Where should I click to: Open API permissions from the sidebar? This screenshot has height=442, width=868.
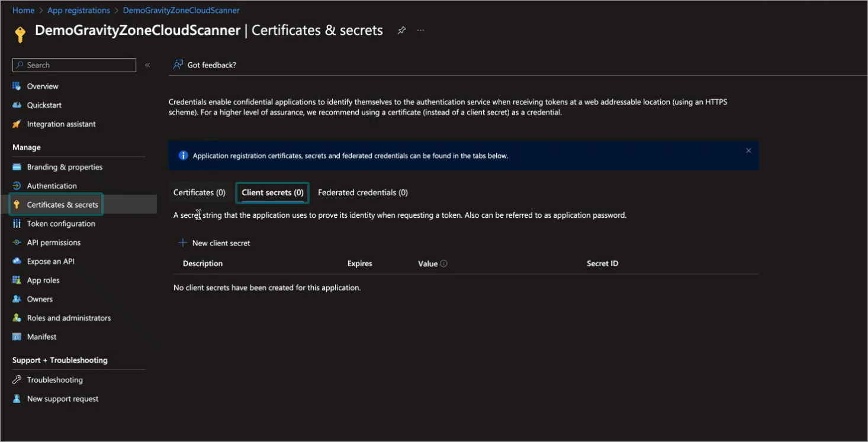click(17, 242)
